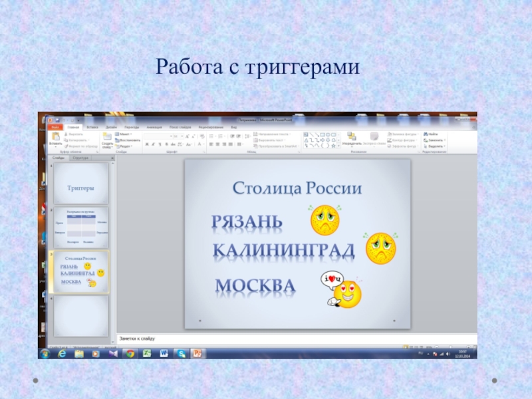The height and width of the screenshot is (399, 532).
Task: Click the Skype icon in taskbar
Action: (180, 354)
